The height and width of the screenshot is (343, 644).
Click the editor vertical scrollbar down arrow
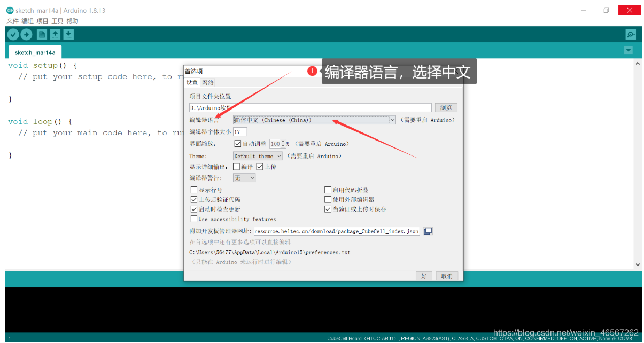[x=637, y=264]
